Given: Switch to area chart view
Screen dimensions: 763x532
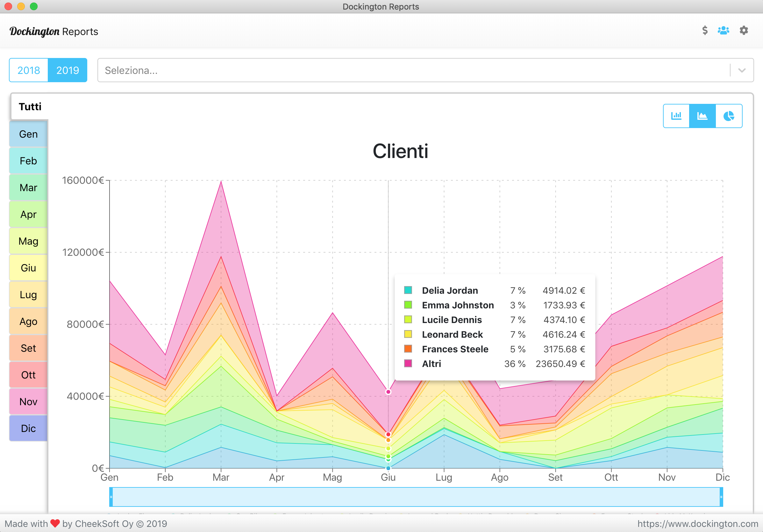Looking at the screenshot, I should point(702,116).
